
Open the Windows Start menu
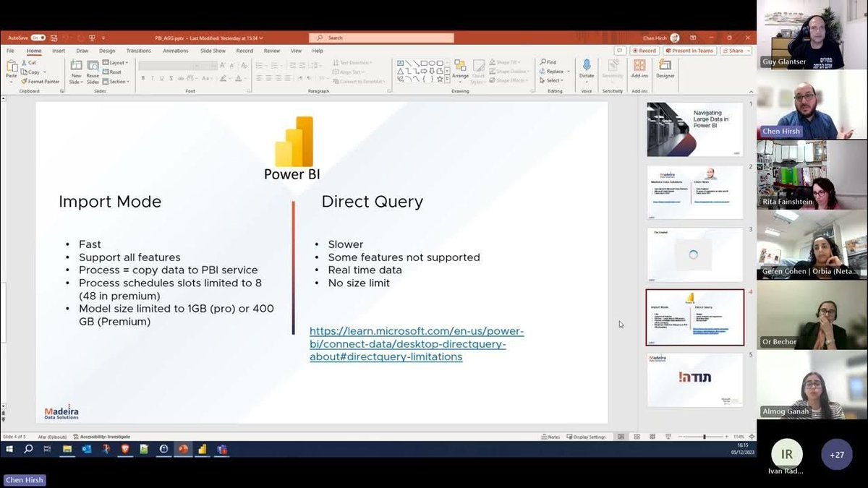9,449
